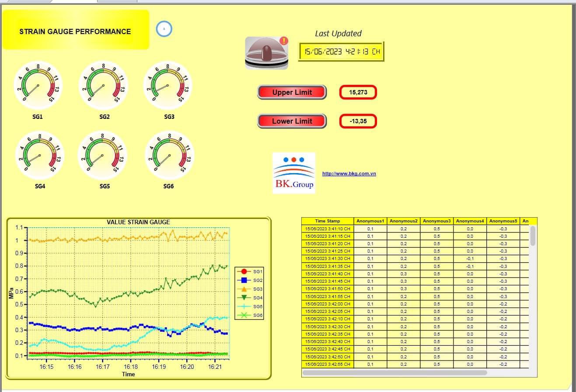Click the table's vertical scrollbar thumb
Screen dimensions: 576x392
[533, 236]
